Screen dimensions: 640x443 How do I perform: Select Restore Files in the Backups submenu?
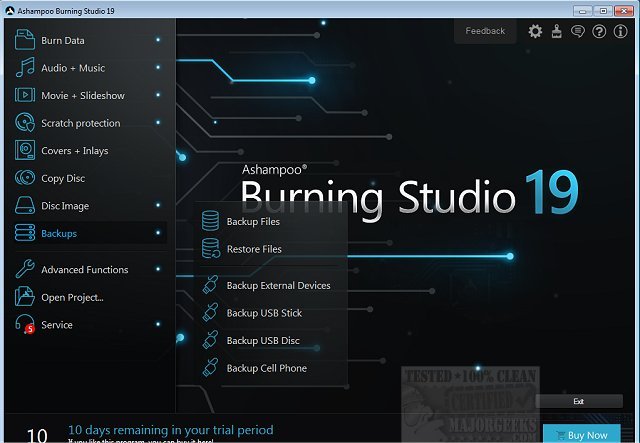point(254,249)
